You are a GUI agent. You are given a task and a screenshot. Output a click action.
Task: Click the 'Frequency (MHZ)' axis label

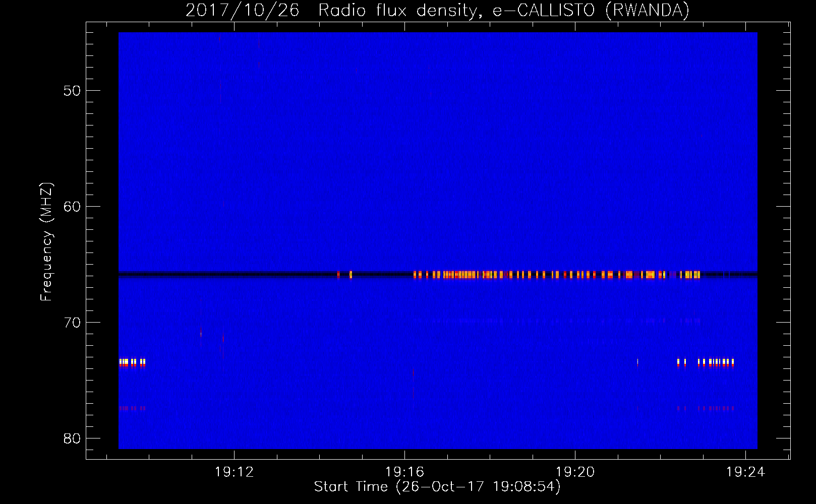coord(46,242)
